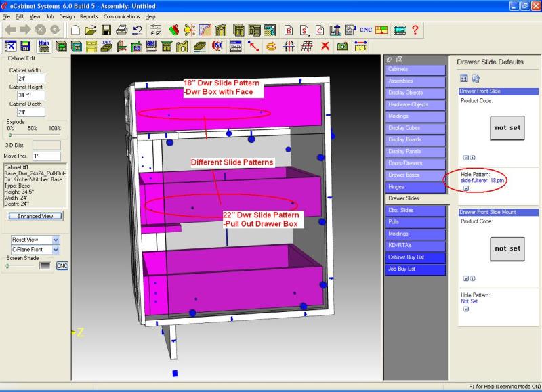This screenshot has height=392, width=542.
Task: Click the Cabinet Width input field
Action: (x=30, y=79)
